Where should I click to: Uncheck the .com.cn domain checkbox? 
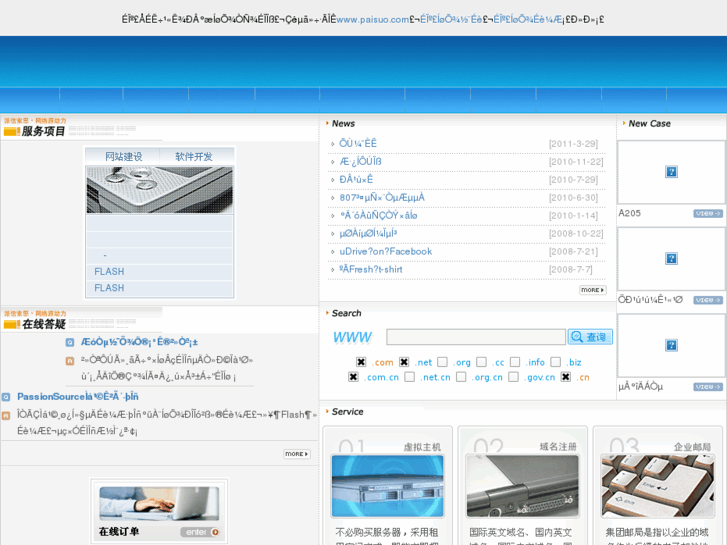pyautogui.click(x=353, y=377)
